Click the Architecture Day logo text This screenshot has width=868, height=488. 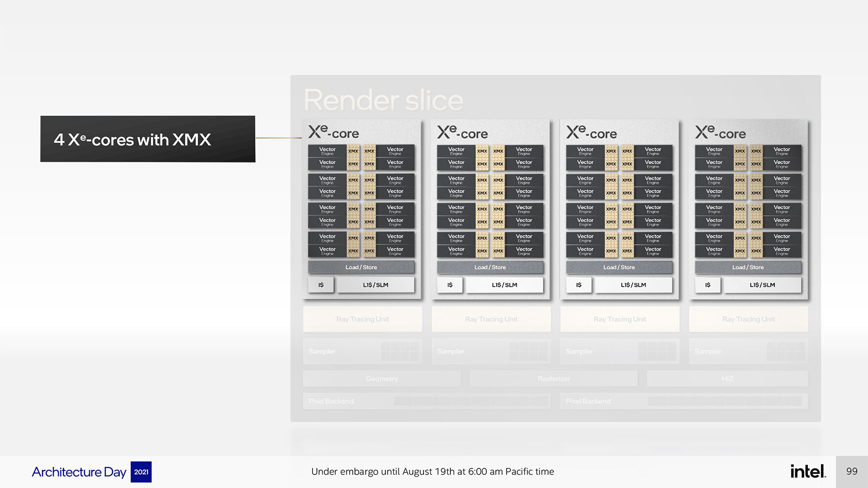point(79,472)
